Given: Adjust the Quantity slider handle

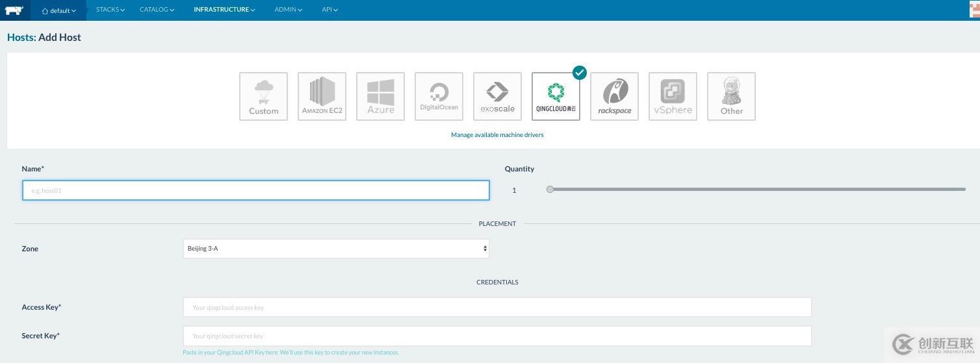Looking at the screenshot, I should pos(550,190).
